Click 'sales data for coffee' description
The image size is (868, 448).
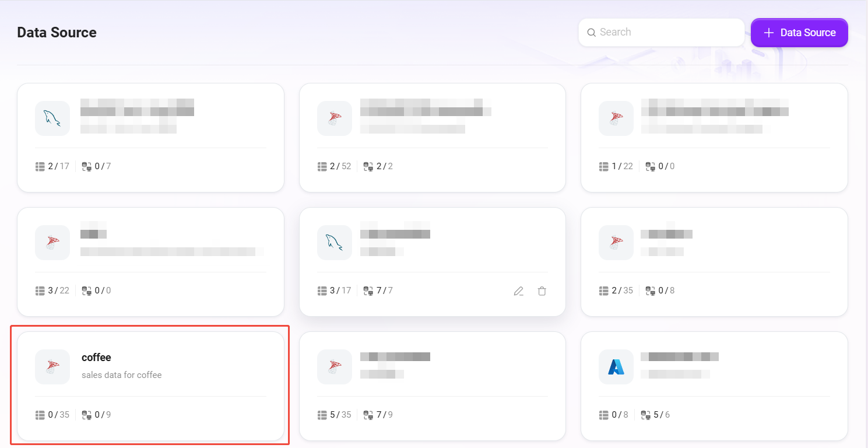pyautogui.click(x=121, y=375)
